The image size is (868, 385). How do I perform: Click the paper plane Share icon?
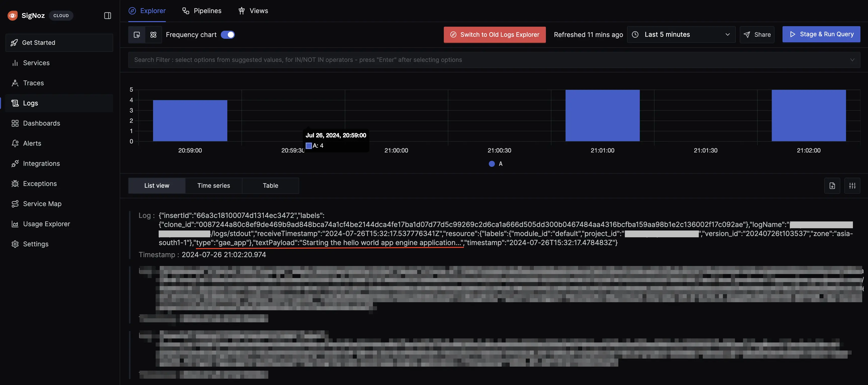747,35
